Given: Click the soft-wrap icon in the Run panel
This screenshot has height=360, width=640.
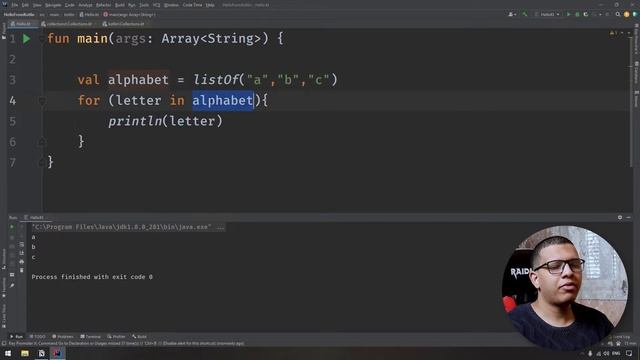Looking at the screenshot, I should (x=22, y=244).
